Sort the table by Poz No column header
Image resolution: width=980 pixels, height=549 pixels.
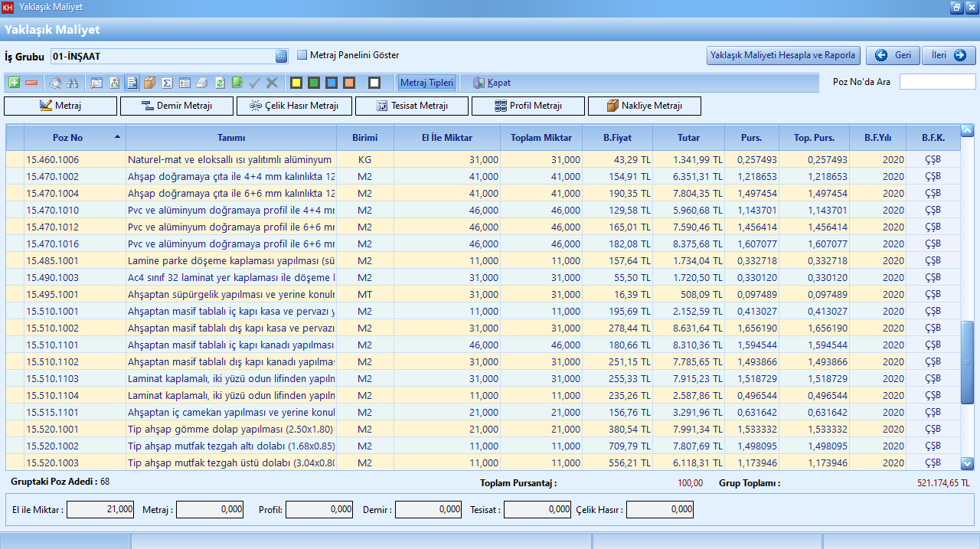pyautogui.click(x=67, y=138)
